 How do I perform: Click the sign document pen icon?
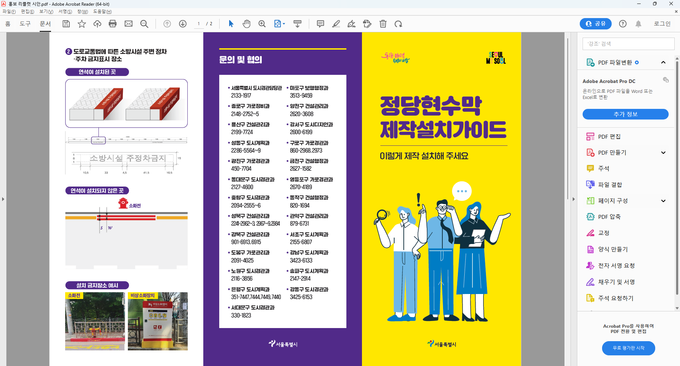coord(351,24)
